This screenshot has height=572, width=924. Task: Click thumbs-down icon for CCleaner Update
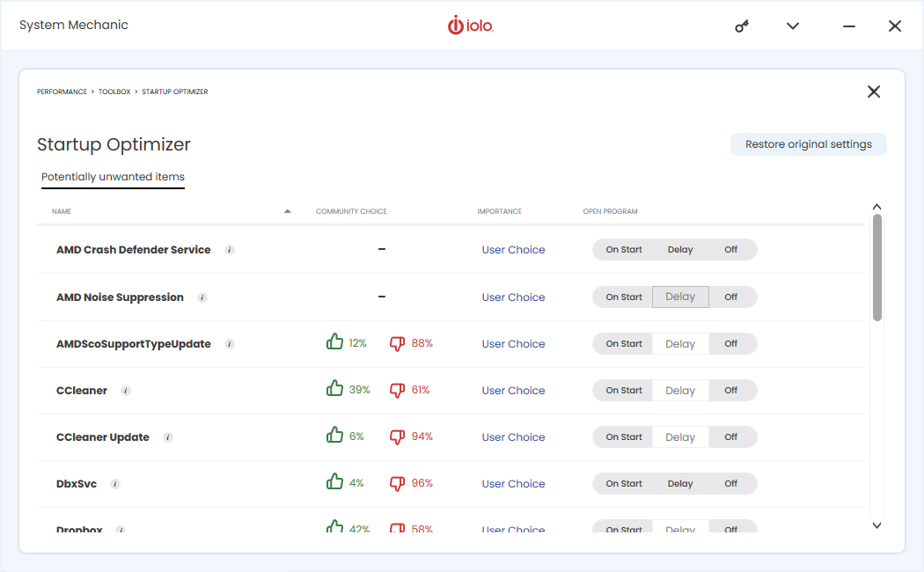tap(398, 436)
